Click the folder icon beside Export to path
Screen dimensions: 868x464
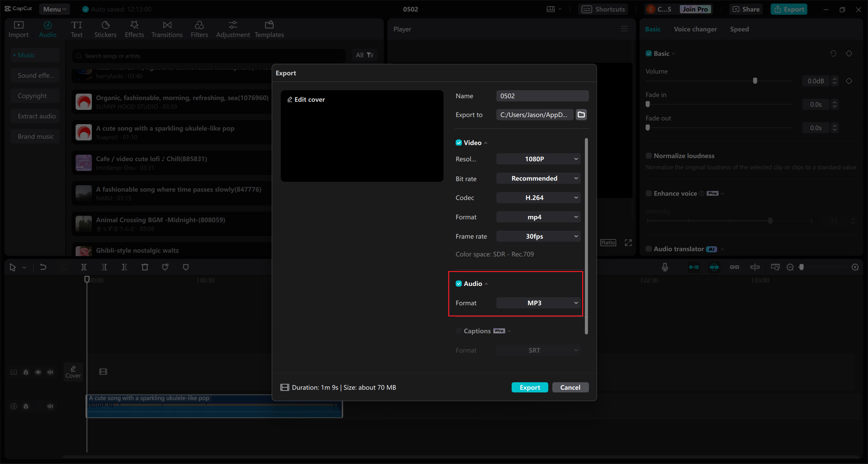coord(581,115)
